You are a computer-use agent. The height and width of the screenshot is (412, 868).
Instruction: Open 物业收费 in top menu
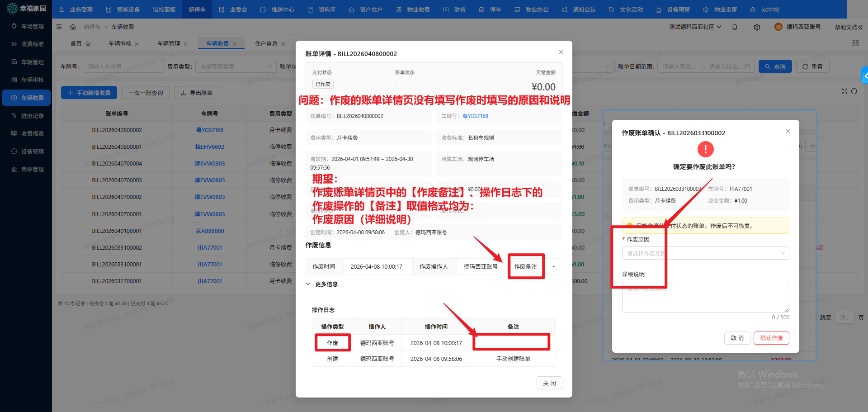pyautogui.click(x=413, y=9)
